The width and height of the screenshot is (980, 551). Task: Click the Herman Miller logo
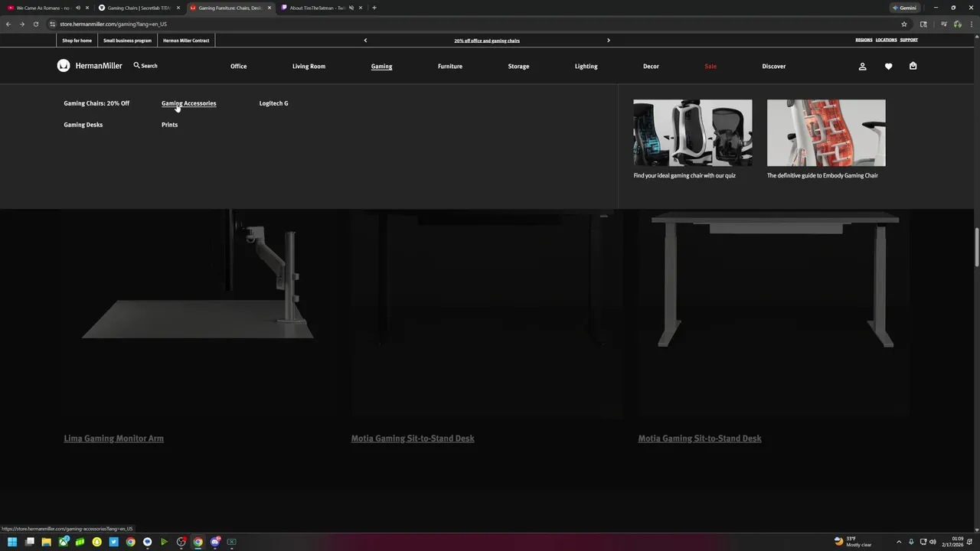click(90, 66)
